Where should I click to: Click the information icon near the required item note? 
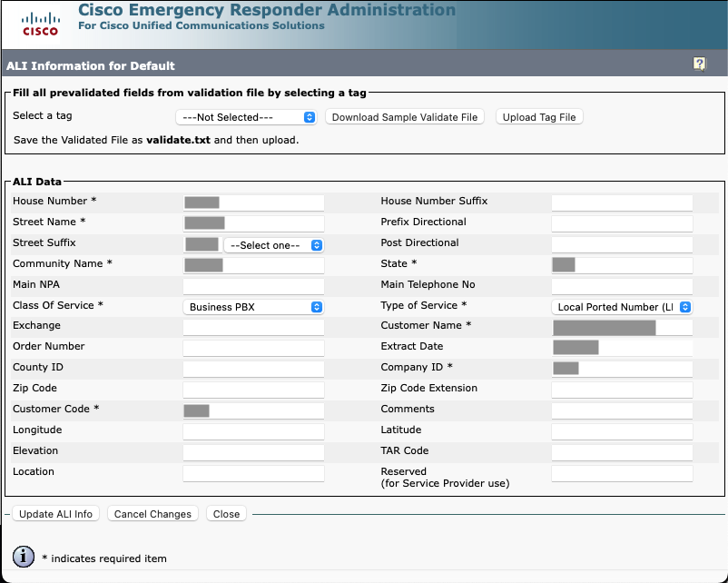pyautogui.click(x=21, y=558)
